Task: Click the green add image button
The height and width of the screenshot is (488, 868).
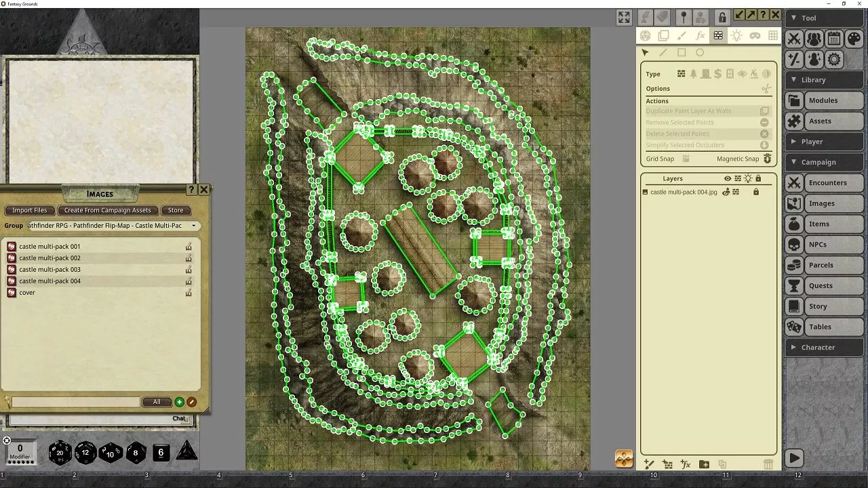Action: click(179, 402)
